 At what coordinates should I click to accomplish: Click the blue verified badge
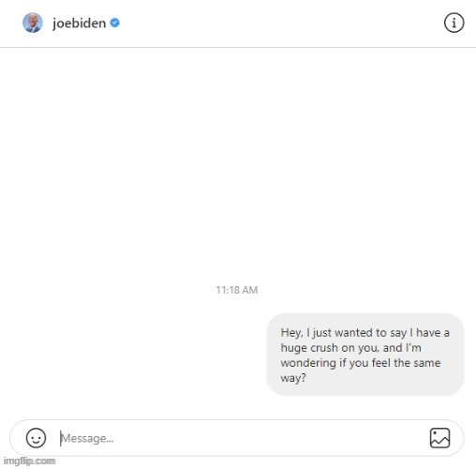point(115,23)
